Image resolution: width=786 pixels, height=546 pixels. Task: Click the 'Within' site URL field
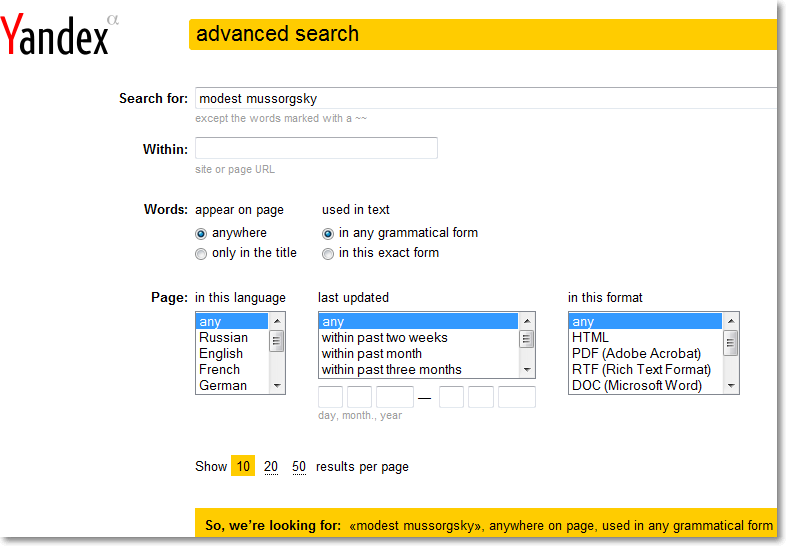(x=316, y=149)
